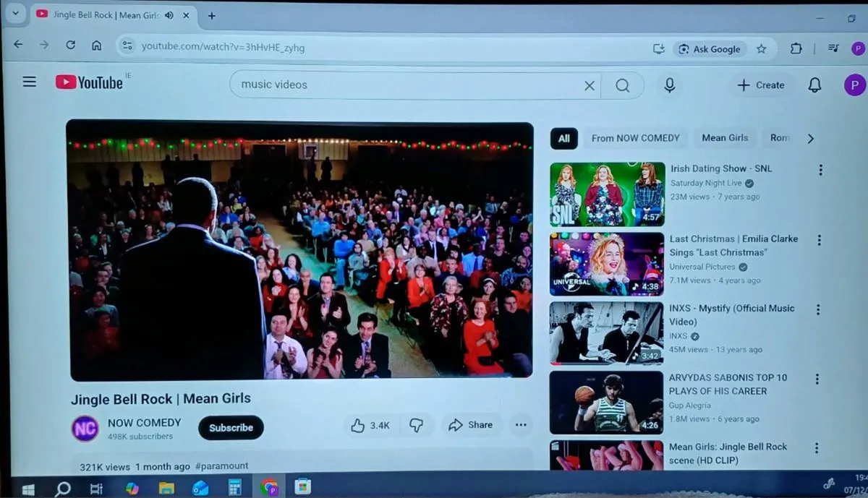Bookmark this page with the star icon

tap(761, 49)
